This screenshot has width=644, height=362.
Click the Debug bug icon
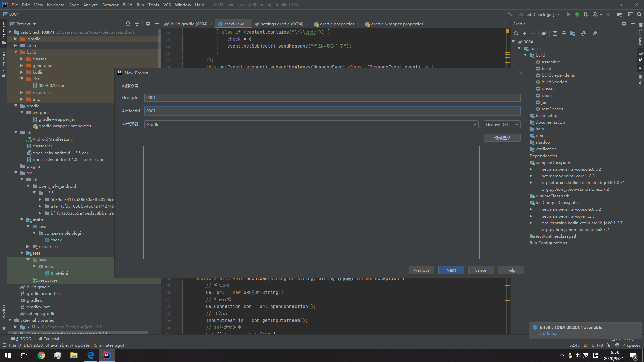click(x=577, y=14)
